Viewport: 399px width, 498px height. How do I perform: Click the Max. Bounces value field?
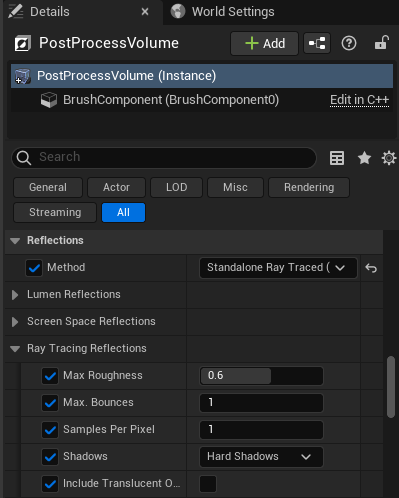[x=261, y=403]
